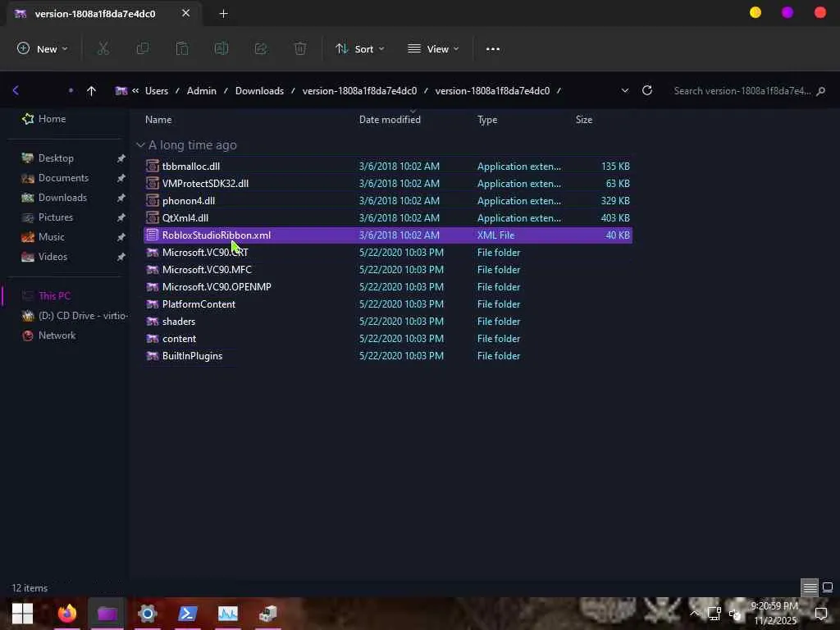
Task: Select tbbmalloc.dll file
Action: 388,166
